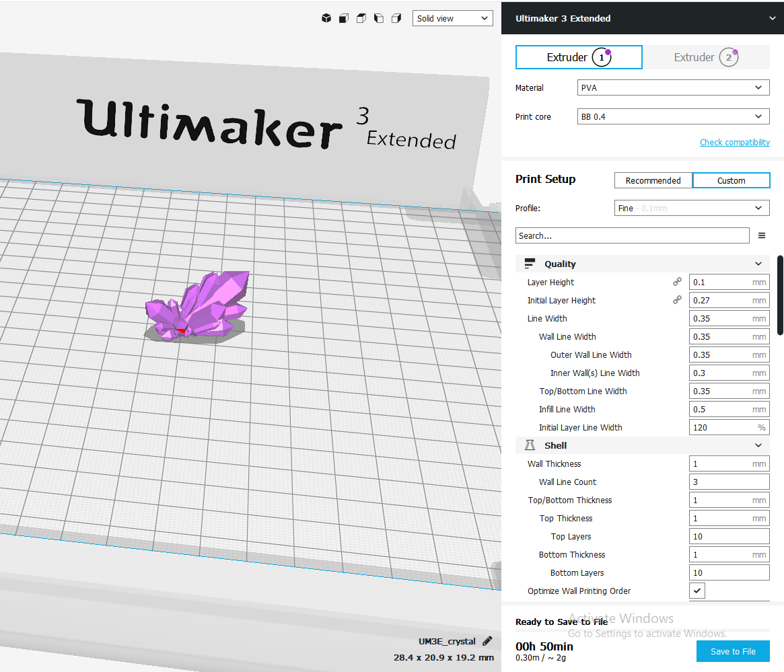Open the Material dropdown showing PVA

point(673,87)
